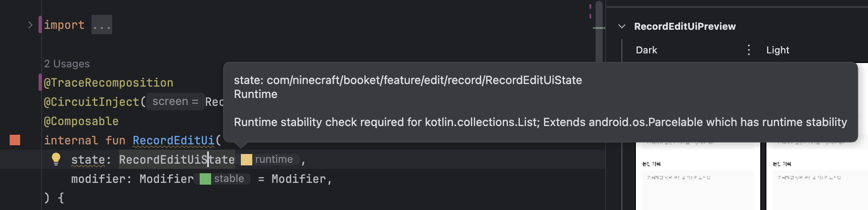
Task: Click the editor vertical scrollbar
Action: click(599, 31)
